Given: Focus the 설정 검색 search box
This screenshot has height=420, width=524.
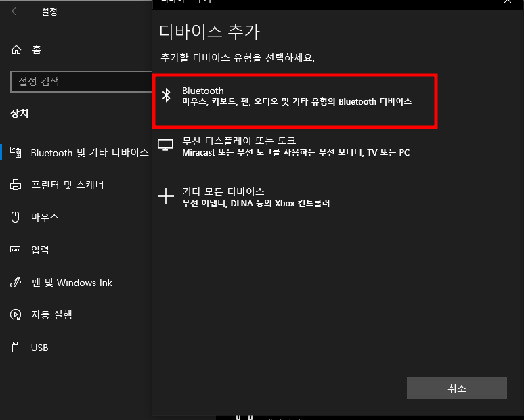Looking at the screenshot, I should (81, 81).
